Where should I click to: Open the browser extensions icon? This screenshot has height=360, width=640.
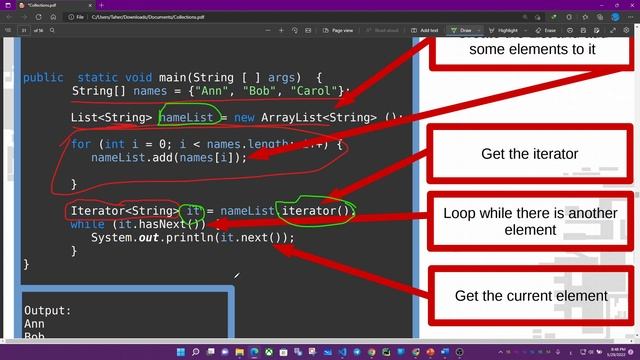(569, 17)
